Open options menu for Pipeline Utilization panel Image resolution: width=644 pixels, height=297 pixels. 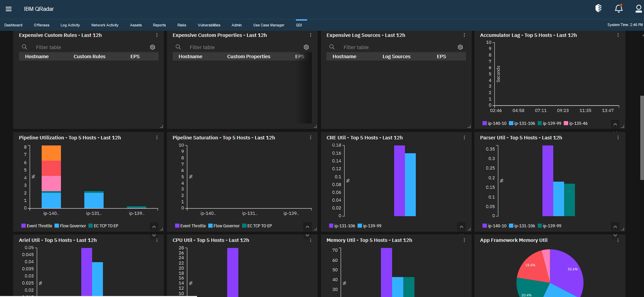pyautogui.click(x=157, y=138)
